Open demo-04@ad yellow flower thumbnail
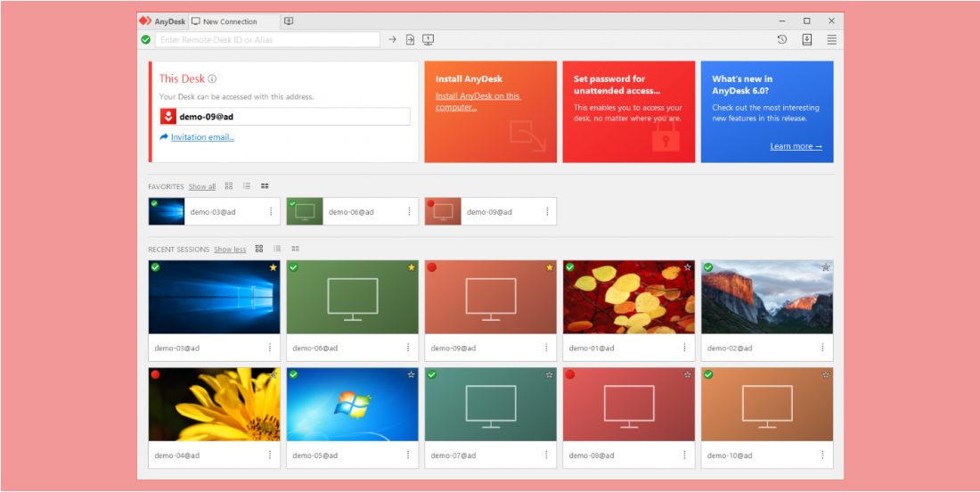 215,405
